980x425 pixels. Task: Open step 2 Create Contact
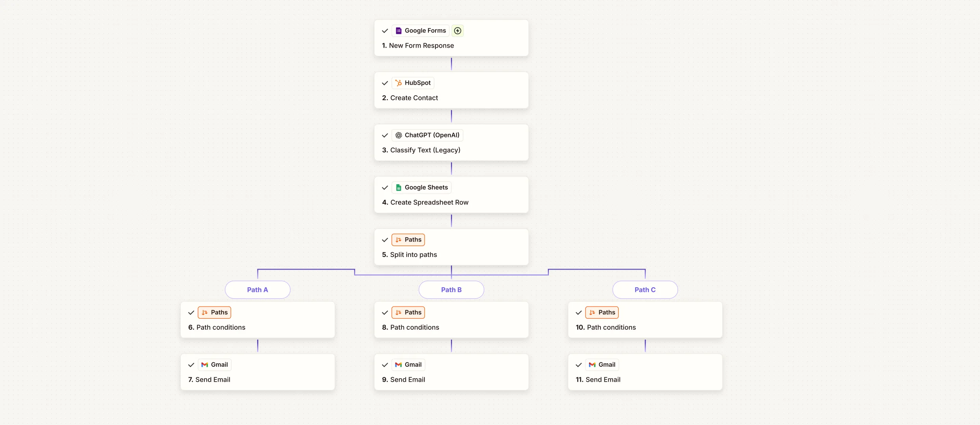click(451, 90)
